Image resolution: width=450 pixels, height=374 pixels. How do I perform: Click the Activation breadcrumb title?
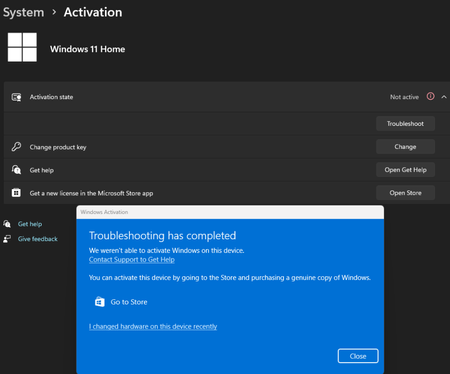(93, 13)
